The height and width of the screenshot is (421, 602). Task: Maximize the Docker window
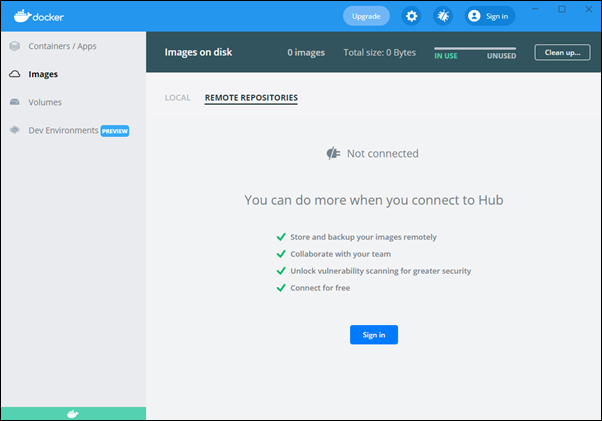[562, 9]
